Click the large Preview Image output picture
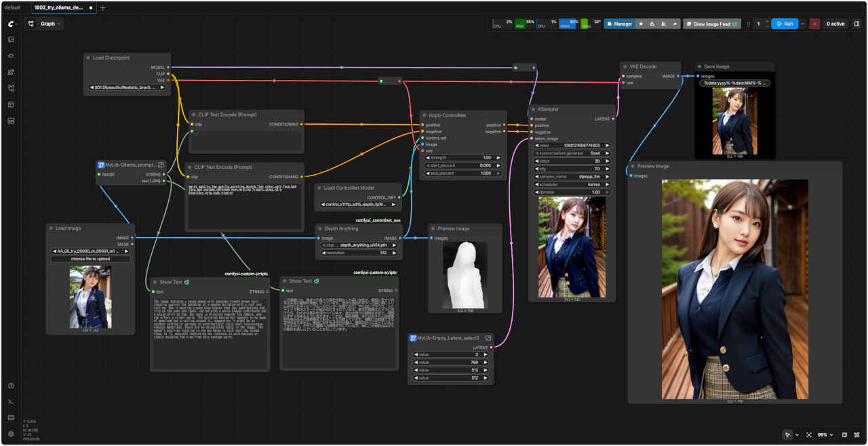868x446 pixels. 734,289
